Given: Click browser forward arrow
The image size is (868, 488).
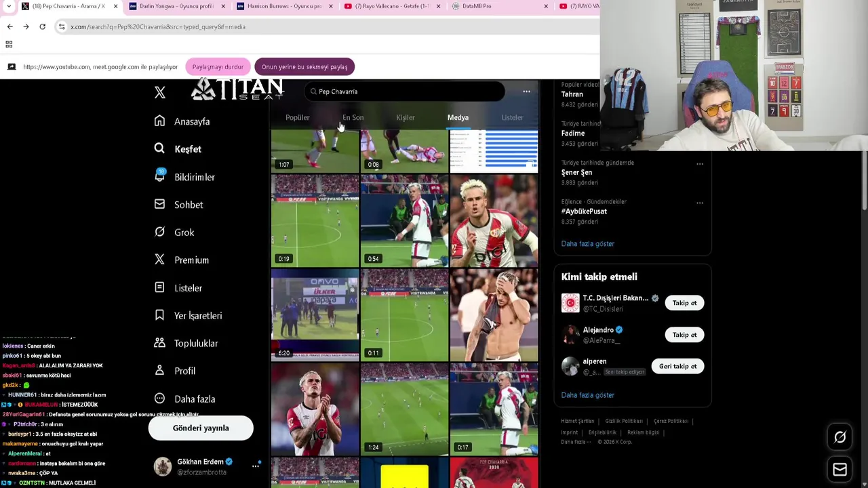Looking at the screenshot, I should [26, 26].
